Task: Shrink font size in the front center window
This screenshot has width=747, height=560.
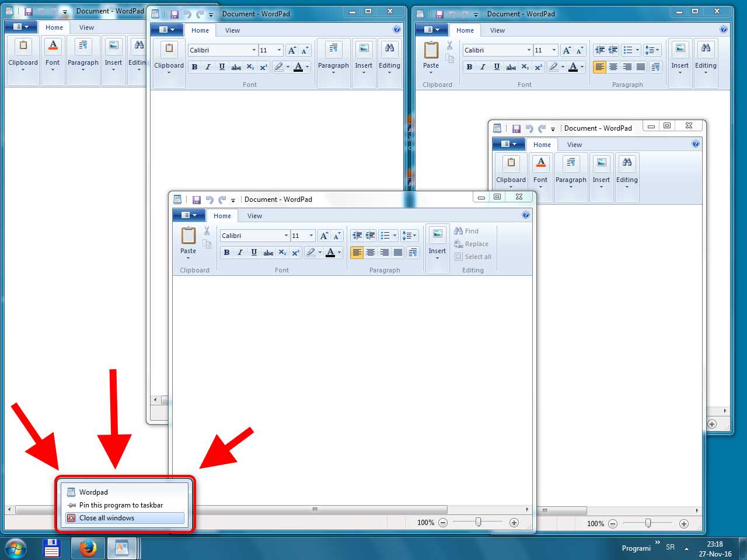Action: pyautogui.click(x=337, y=236)
